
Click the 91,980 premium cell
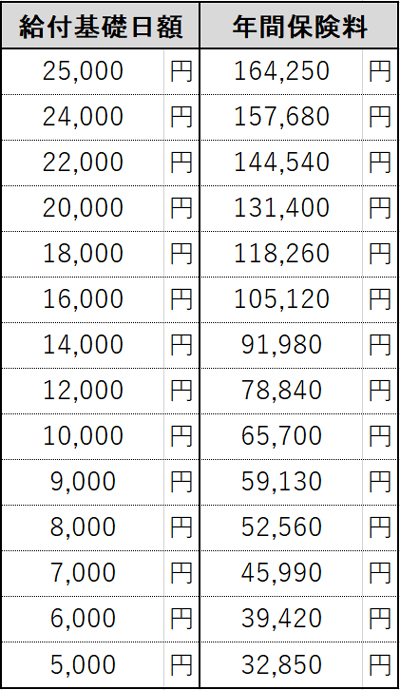[x=281, y=345]
